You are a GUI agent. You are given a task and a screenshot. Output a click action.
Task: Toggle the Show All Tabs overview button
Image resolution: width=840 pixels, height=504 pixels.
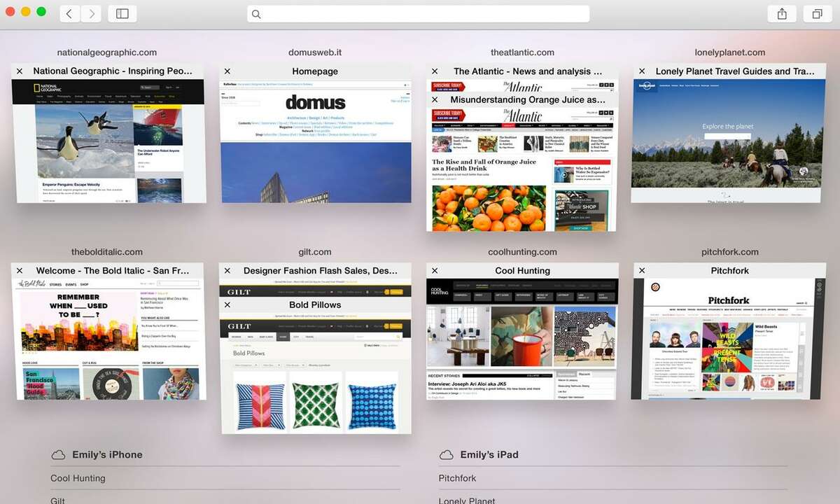pyautogui.click(x=817, y=13)
